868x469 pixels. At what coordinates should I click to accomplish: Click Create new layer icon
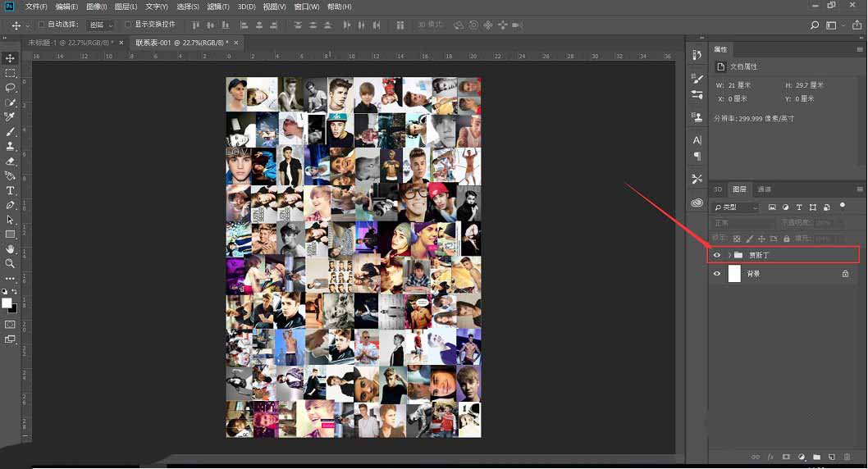coord(831,457)
